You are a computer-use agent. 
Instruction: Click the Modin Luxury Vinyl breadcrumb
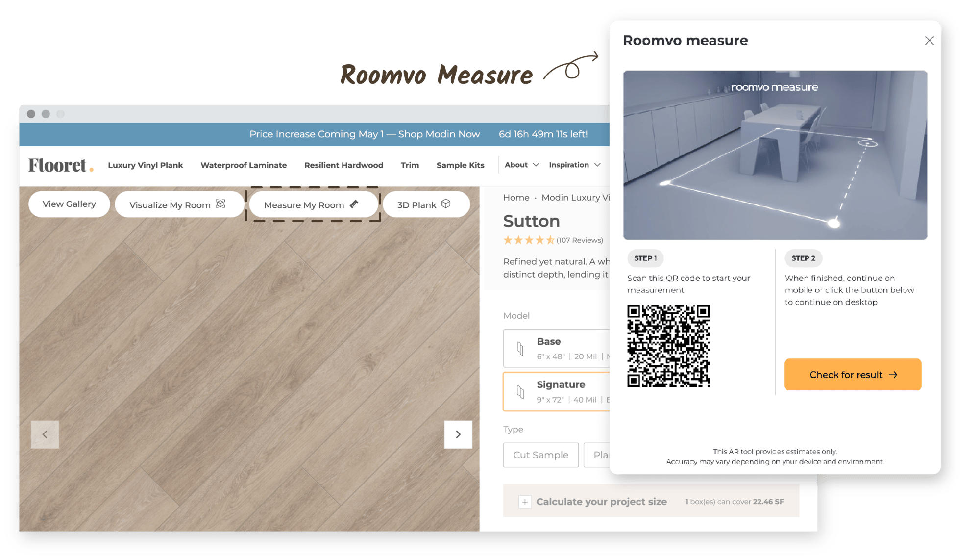point(575,197)
